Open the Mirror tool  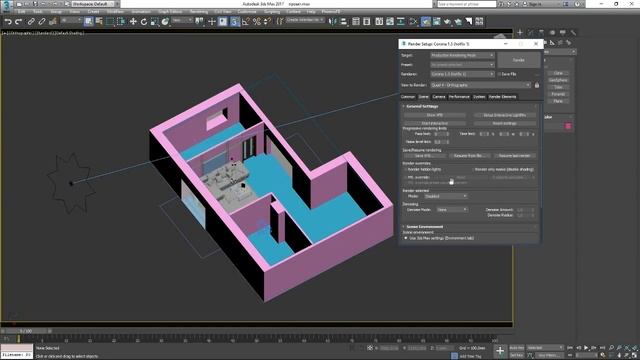333,22
